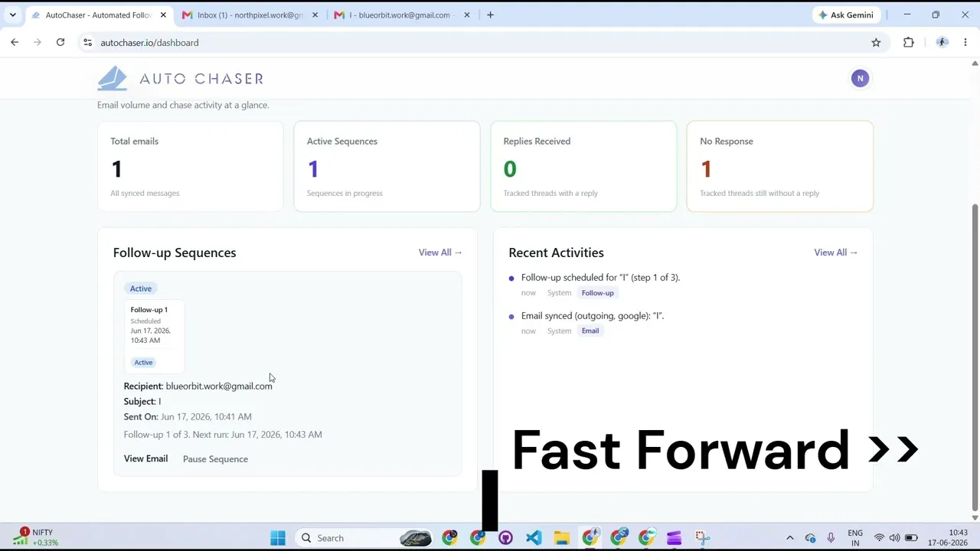Image resolution: width=980 pixels, height=551 pixels.
Task: View all Recent Activities
Action: (836, 253)
